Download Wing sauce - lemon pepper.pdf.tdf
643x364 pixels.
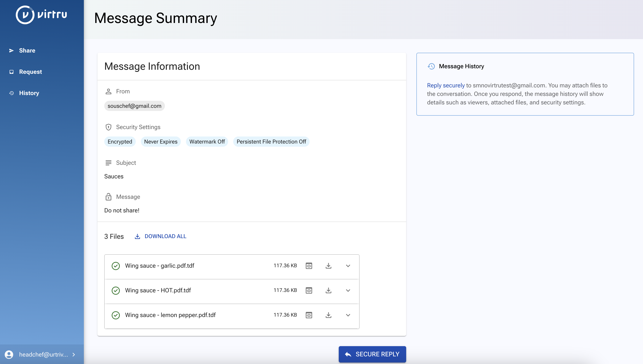329,315
